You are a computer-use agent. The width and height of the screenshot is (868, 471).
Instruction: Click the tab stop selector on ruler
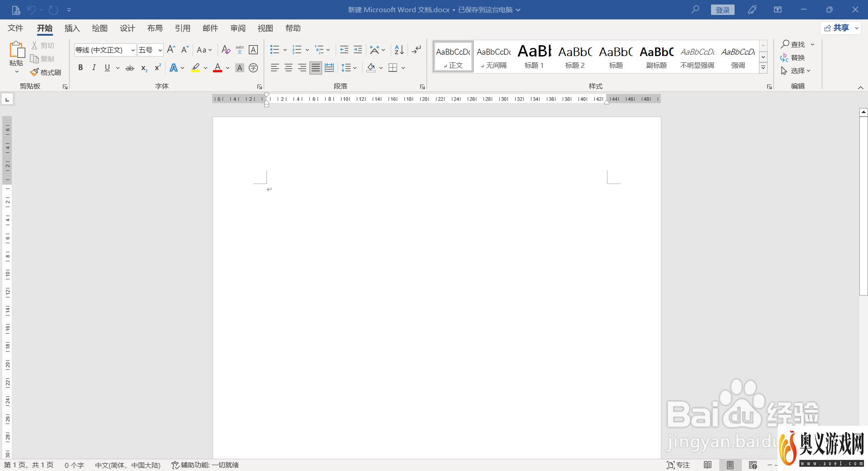(7, 99)
